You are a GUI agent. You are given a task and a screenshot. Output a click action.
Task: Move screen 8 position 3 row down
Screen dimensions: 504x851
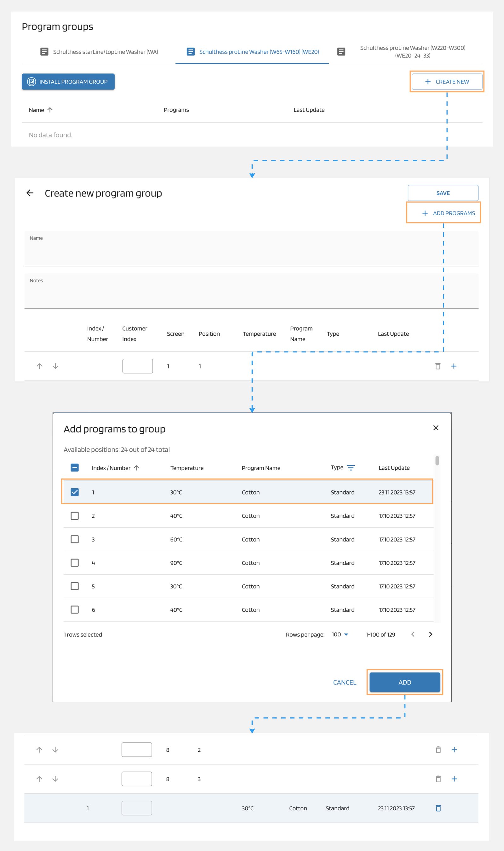pyautogui.click(x=55, y=779)
